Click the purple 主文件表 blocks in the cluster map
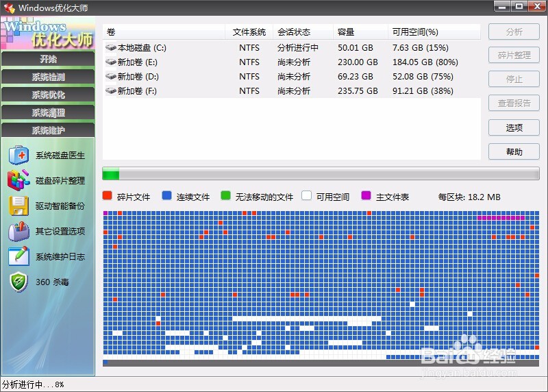548x392 pixels. pos(501,217)
